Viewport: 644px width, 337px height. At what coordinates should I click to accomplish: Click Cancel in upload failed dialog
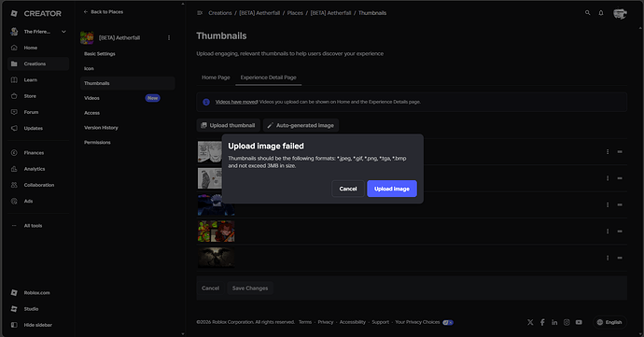tap(348, 189)
